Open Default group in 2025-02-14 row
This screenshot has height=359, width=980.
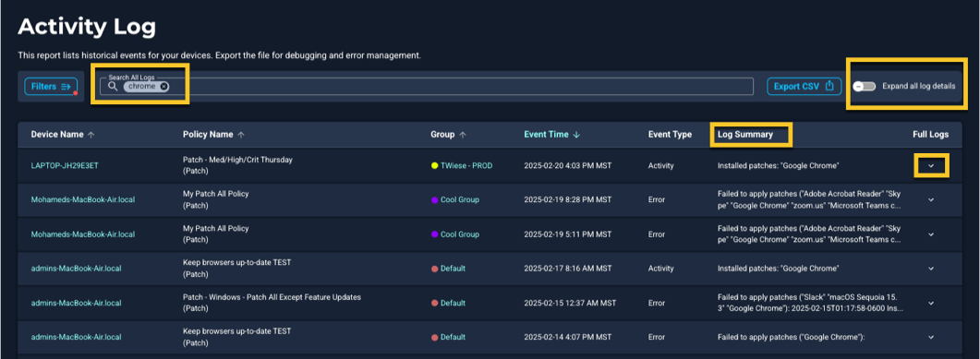tap(454, 337)
